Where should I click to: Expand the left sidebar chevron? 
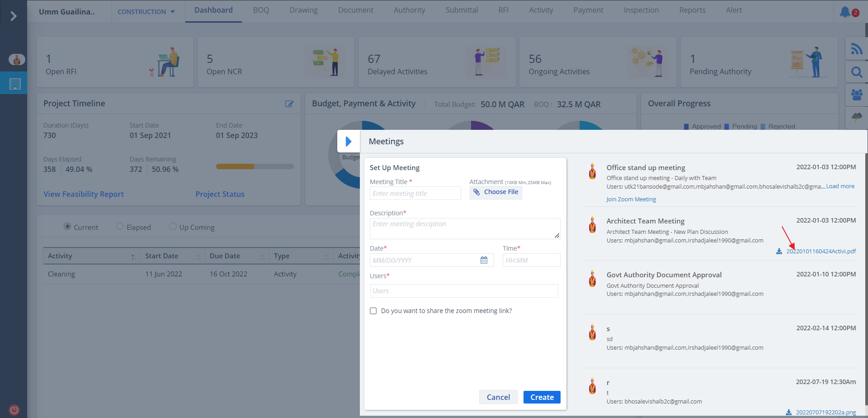pos(14,16)
